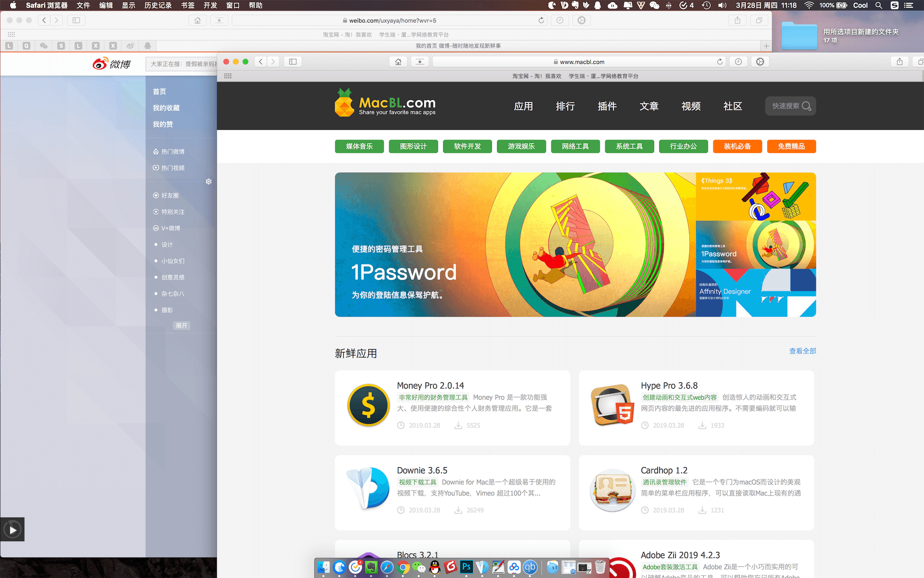This screenshot has width=924, height=578.
Task: Open the large 1Password banner
Action: 515,245
